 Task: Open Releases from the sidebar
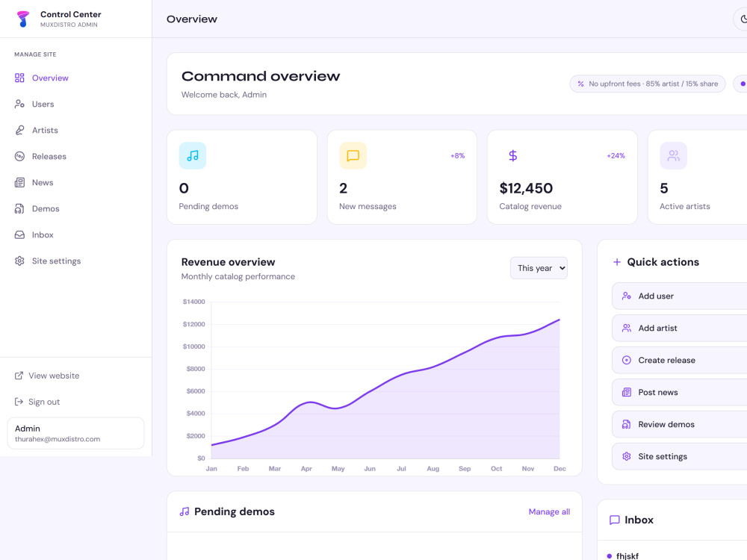click(x=76, y=156)
